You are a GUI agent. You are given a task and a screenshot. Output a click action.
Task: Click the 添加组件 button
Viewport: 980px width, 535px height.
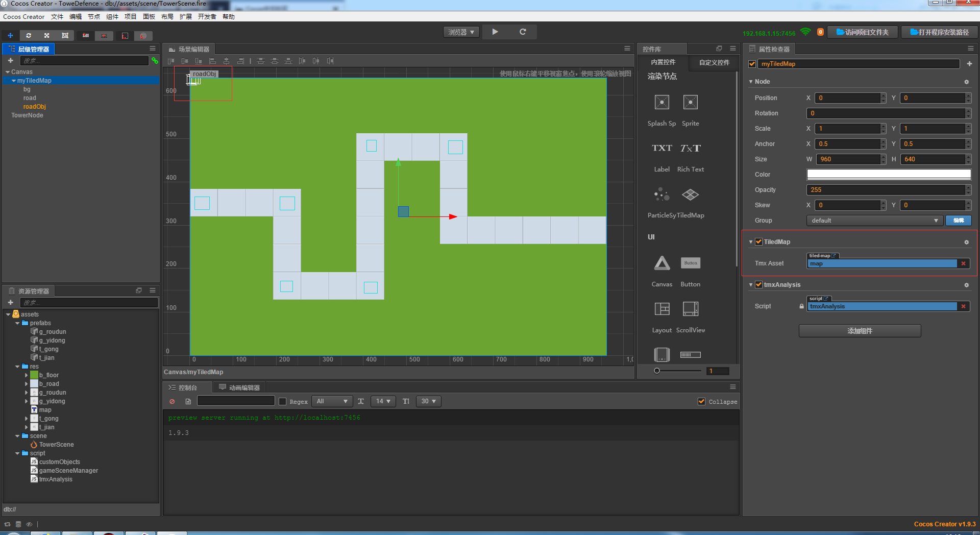click(860, 331)
